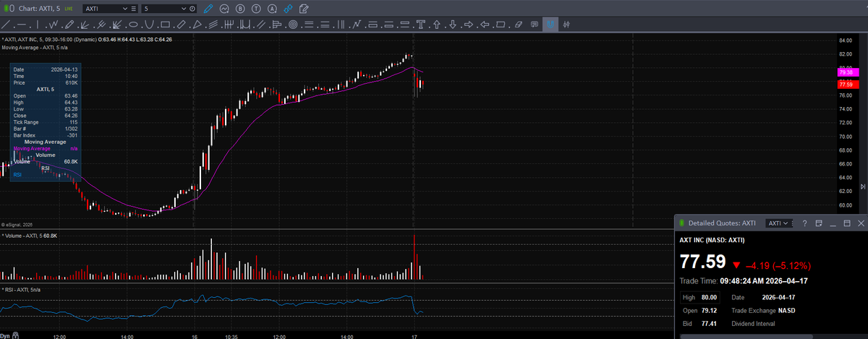868x339 pixels.
Task: Select the arc curve drawing tool
Action: [x=149, y=25]
